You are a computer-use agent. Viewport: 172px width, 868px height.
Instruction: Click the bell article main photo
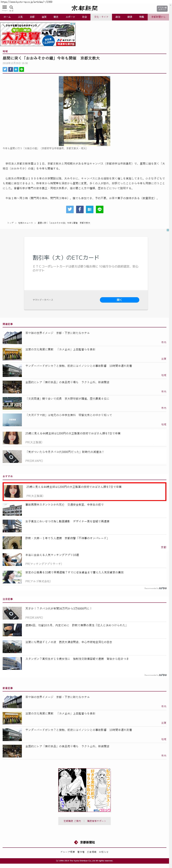tap(85, 111)
